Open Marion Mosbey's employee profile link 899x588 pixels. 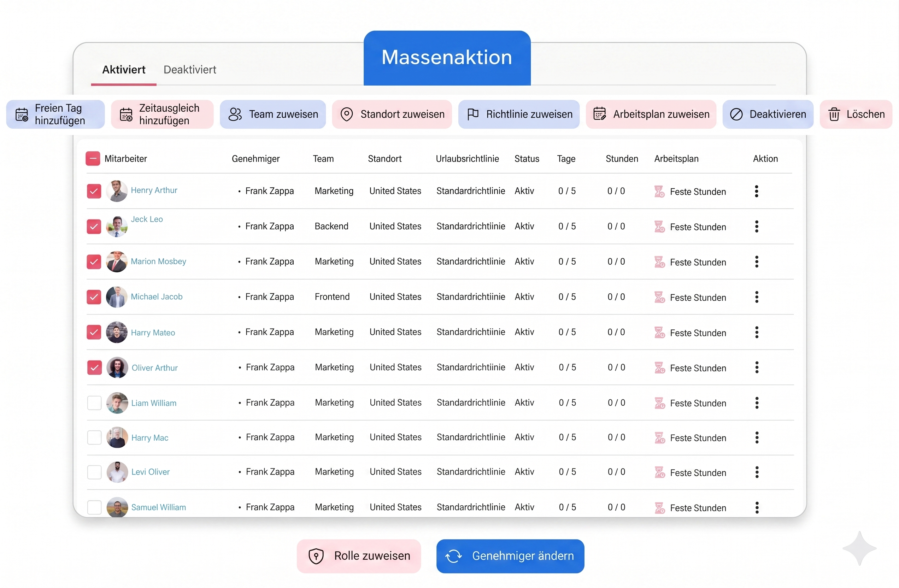[158, 261]
